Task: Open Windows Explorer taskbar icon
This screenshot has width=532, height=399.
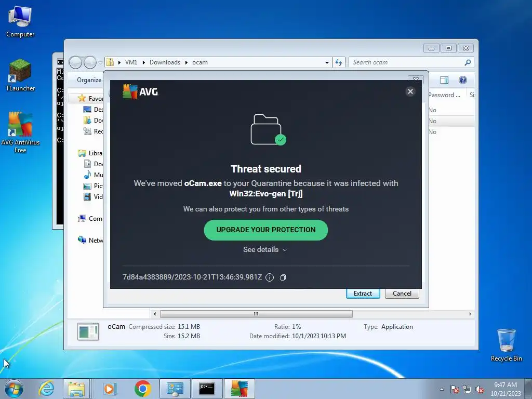Action: (76, 389)
